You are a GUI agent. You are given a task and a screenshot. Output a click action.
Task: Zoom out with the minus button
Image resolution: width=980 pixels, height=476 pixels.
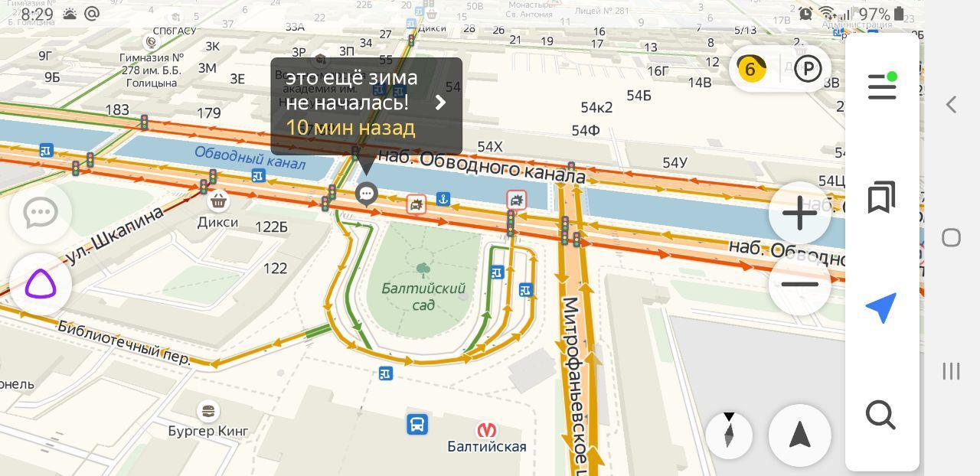click(800, 285)
